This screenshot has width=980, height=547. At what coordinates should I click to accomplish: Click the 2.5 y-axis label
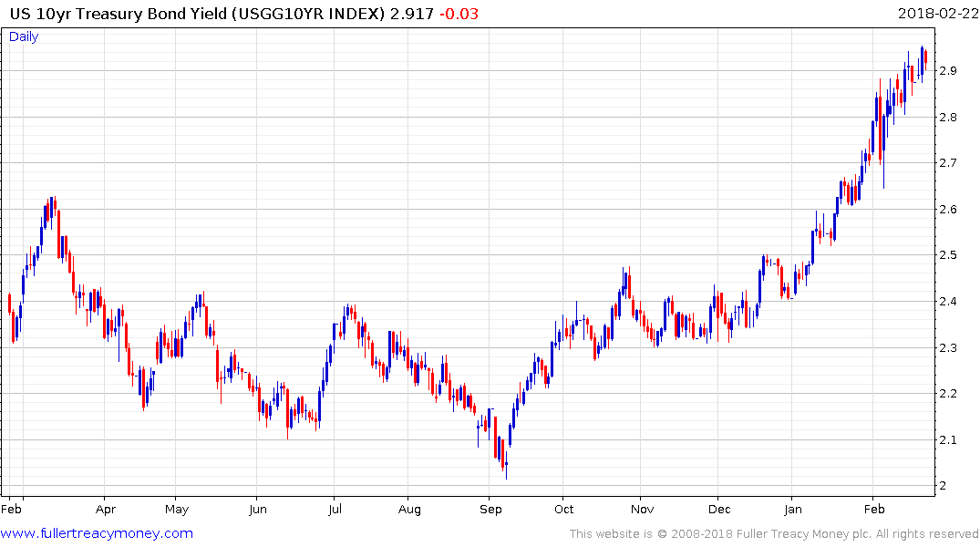(948, 255)
